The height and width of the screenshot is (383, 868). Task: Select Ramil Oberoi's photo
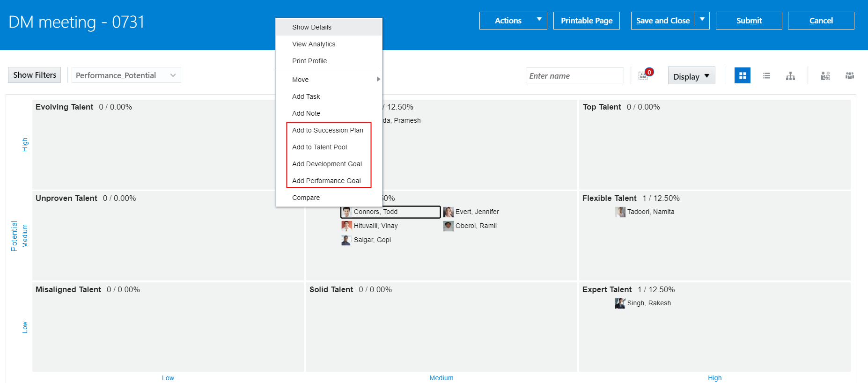449,226
